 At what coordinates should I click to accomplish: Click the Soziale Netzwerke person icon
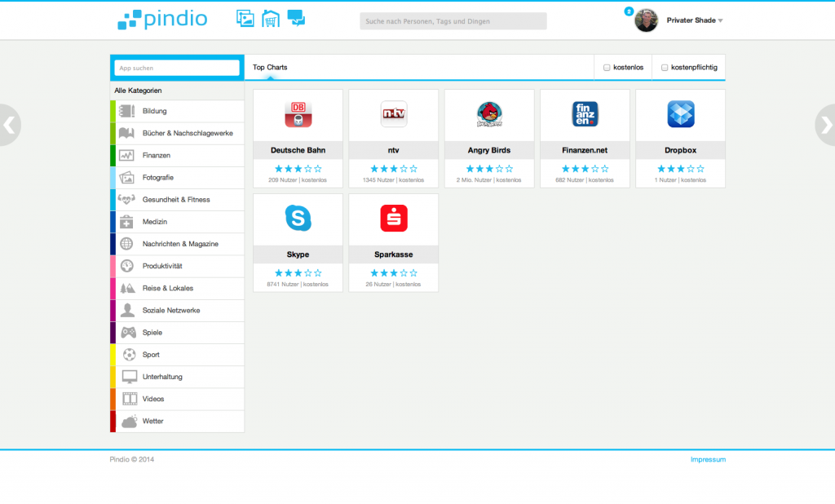pos(127,310)
